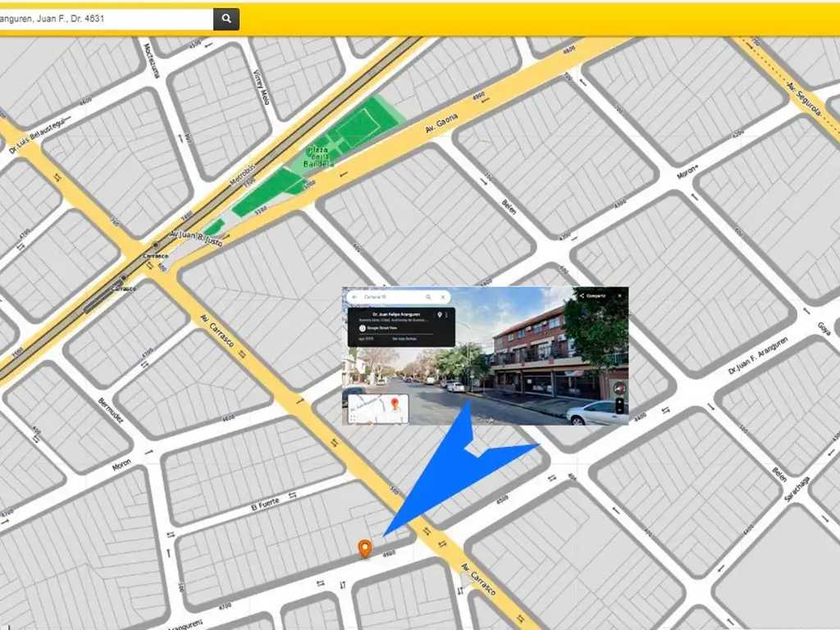This screenshot has height=630, width=840.
Task: Click the Street View compass control
Action: coord(619,388)
